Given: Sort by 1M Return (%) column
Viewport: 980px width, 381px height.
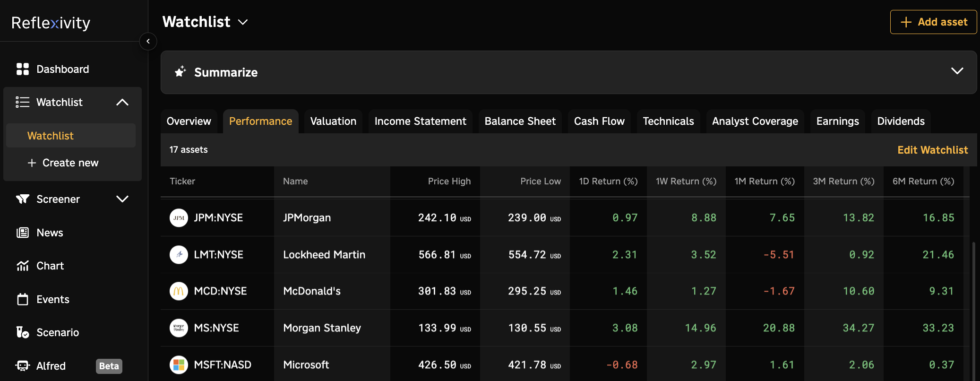Looking at the screenshot, I should pos(765,181).
